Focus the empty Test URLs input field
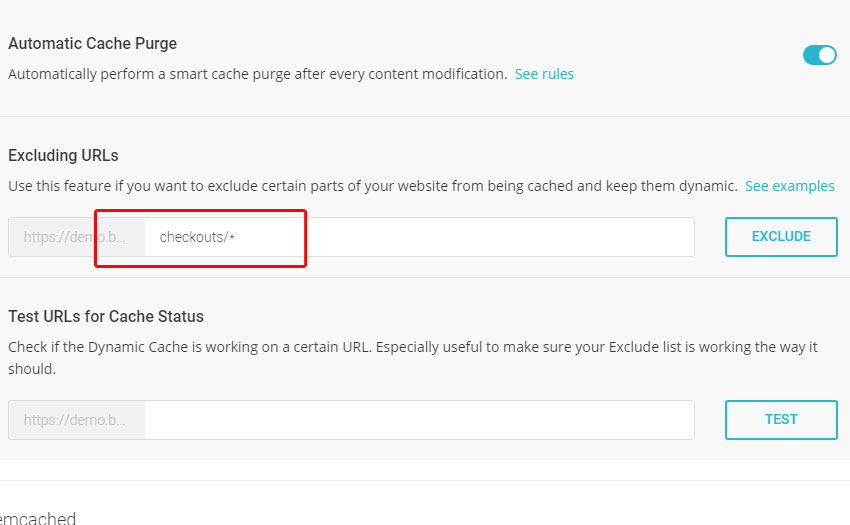 [419, 420]
